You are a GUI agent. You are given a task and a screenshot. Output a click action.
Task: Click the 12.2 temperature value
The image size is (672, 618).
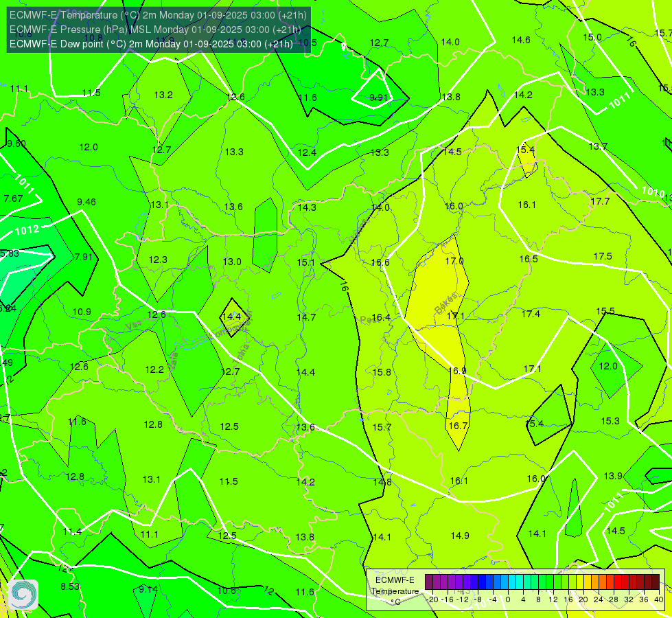point(154,369)
